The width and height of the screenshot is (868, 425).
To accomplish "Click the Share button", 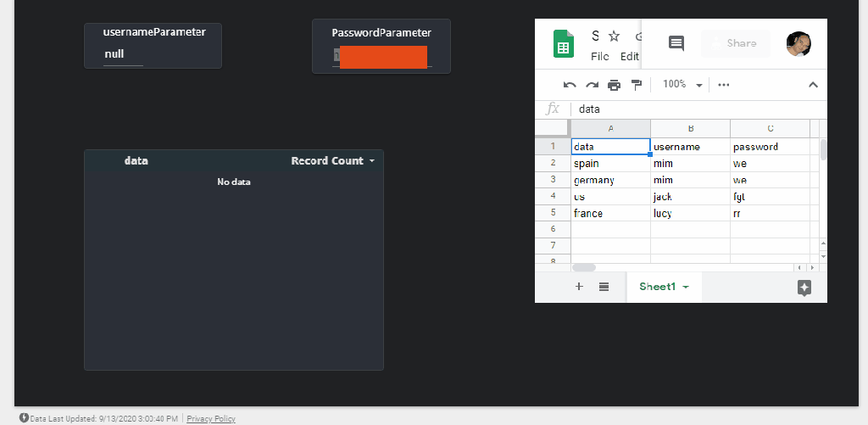I will click(x=736, y=43).
